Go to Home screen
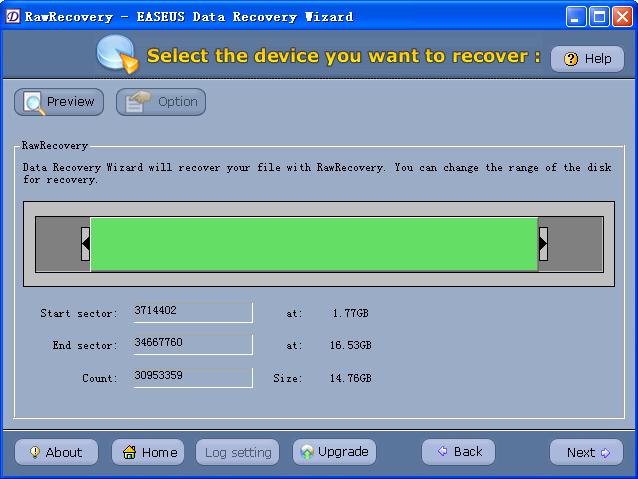 [148, 452]
